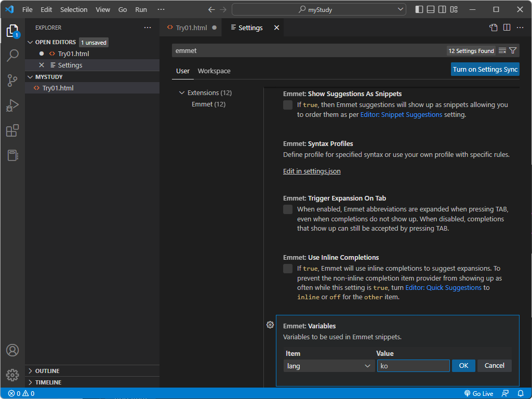This screenshot has width=532, height=399.
Task: Select Emmet (12) in settings tree
Action: (x=208, y=104)
